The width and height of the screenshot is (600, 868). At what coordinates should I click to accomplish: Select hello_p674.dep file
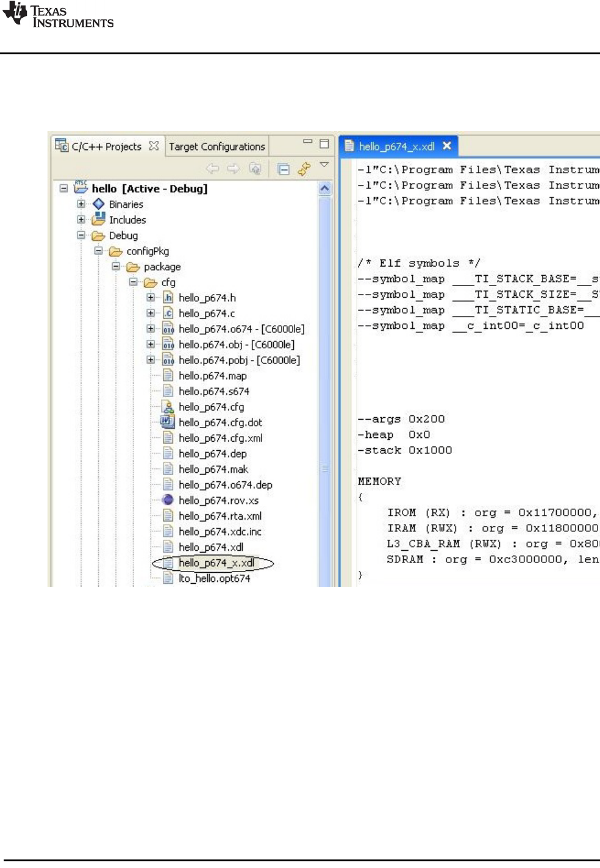(213, 454)
